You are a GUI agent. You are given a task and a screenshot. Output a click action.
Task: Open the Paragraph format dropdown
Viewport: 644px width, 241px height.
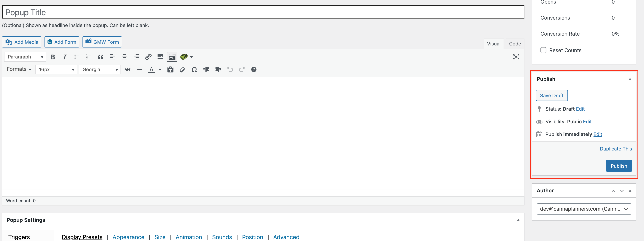point(25,57)
